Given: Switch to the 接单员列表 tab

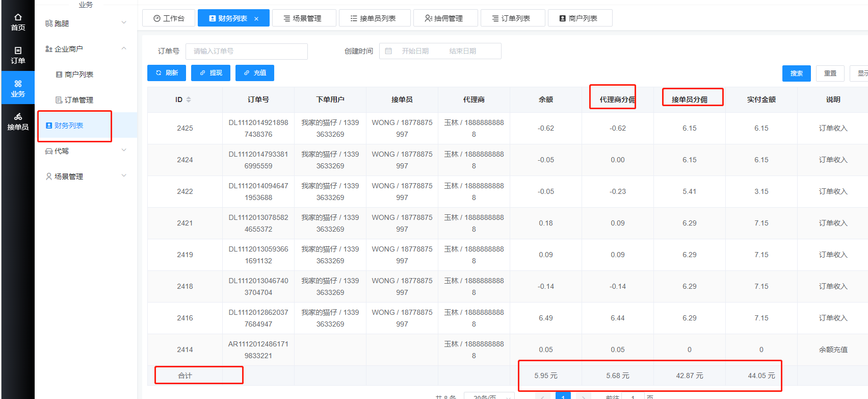Looking at the screenshot, I should [375, 18].
